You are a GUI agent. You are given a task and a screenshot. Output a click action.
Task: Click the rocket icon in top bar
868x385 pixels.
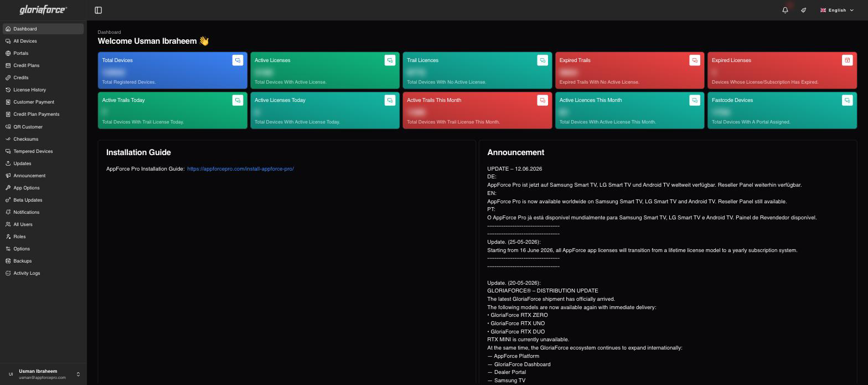pos(803,10)
